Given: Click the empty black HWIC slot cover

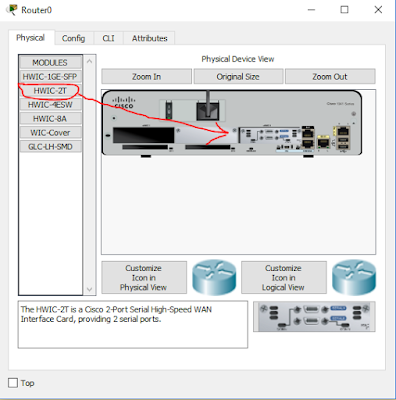Looking at the screenshot, I should pos(143,135).
